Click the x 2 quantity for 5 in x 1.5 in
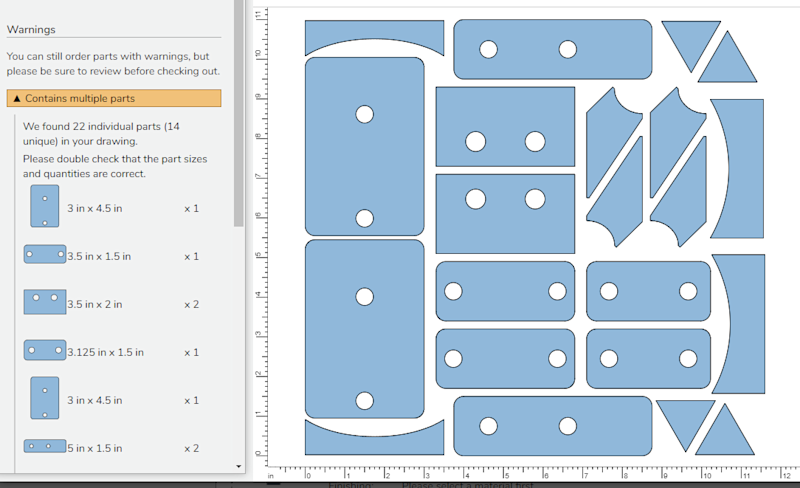 pos(191,448)
